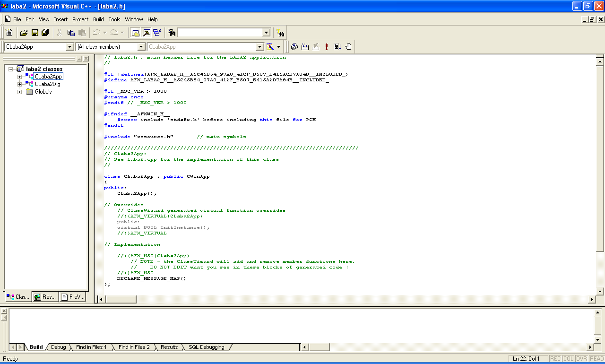The image size is (605, 364).
Task: Switch to the ClassView workspace tab
Action: (18, 297)
